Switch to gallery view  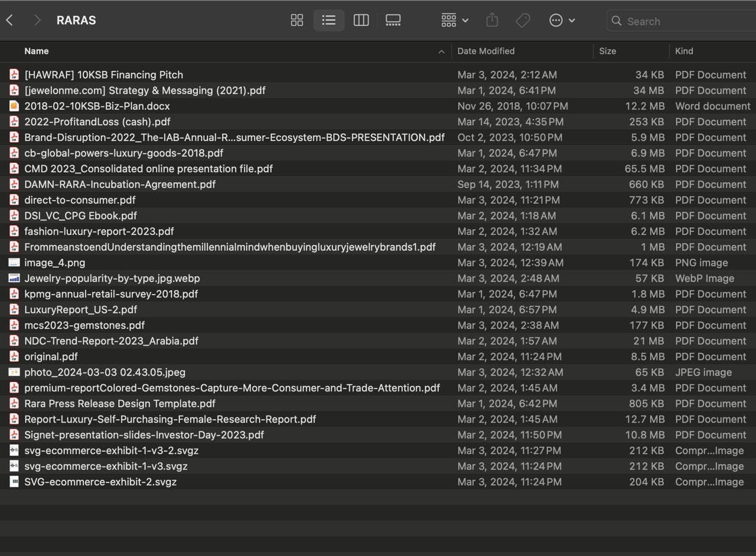393,21
